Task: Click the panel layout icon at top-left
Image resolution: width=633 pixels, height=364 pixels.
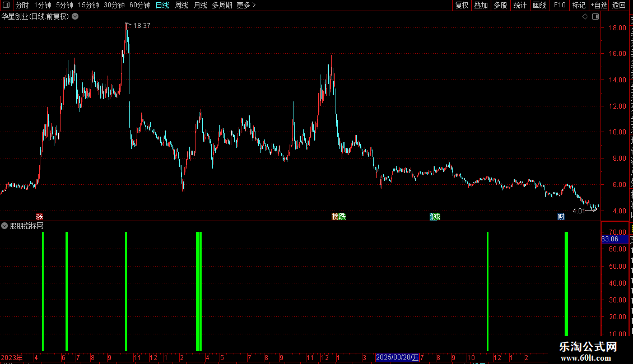Action: (6, 5)
